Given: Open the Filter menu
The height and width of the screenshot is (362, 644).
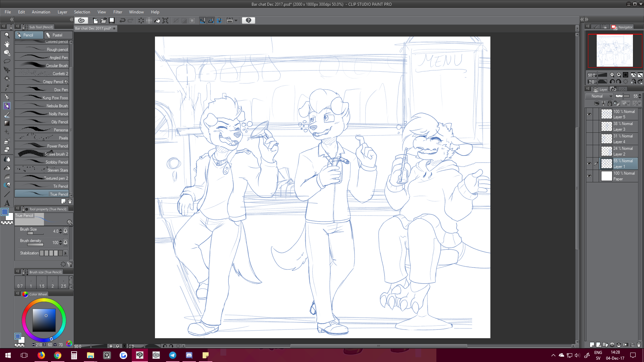Looking at the screenshot, I should click(117, 12).
